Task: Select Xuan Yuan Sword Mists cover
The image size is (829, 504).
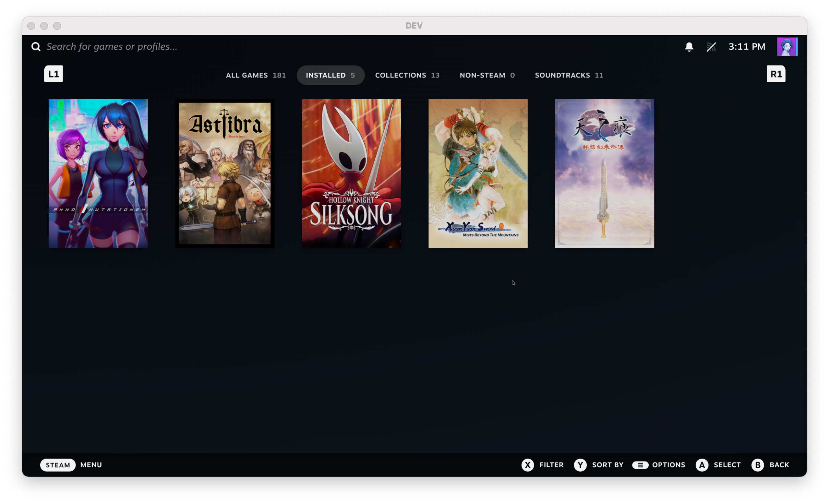Action: coord(478,173)
